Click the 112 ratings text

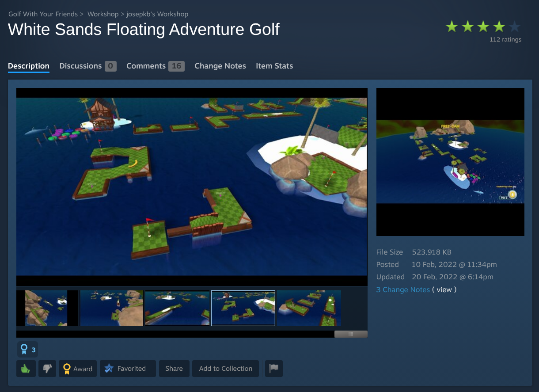coord(505,39)
